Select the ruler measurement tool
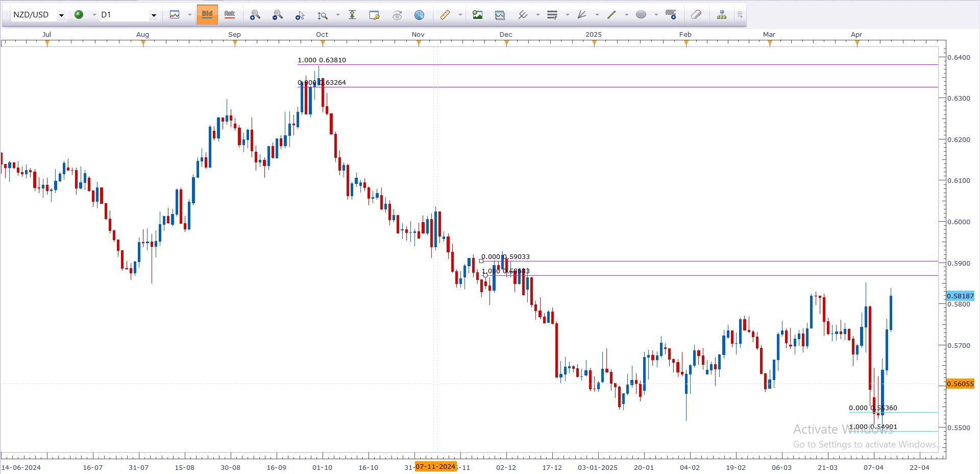Screen dimensions: 980x474 tap(445, 15)
